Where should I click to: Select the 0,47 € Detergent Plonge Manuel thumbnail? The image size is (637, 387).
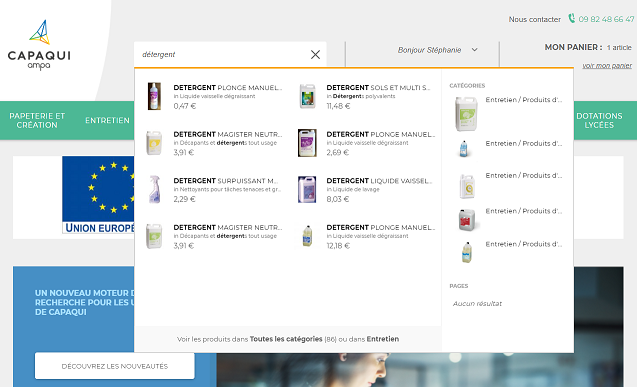[154, 96]
